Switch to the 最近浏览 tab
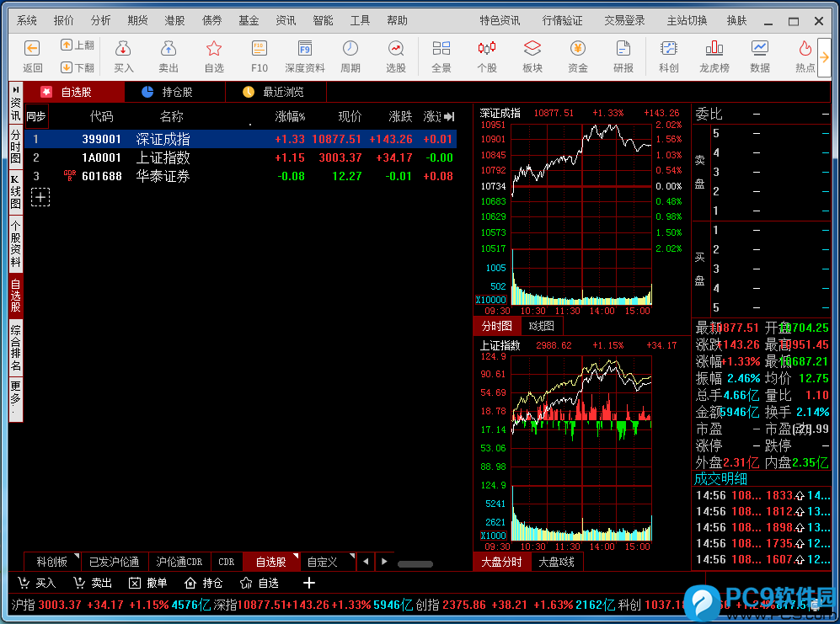This screenshot has height=624, width=840. [276, 92]
